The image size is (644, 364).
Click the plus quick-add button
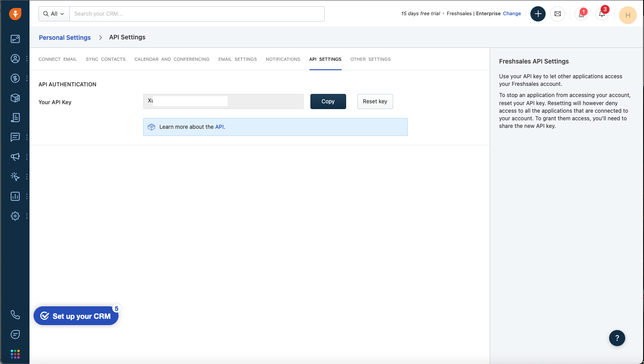[x=538, y=14]
